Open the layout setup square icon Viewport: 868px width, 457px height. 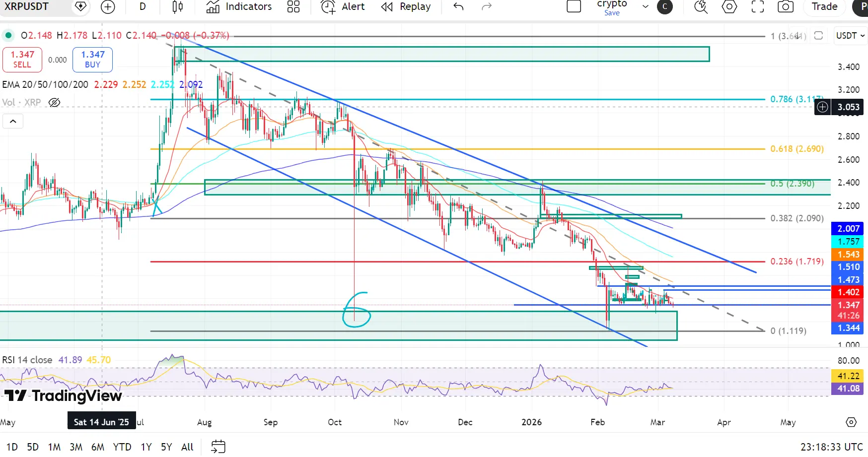tap(574, 6)
